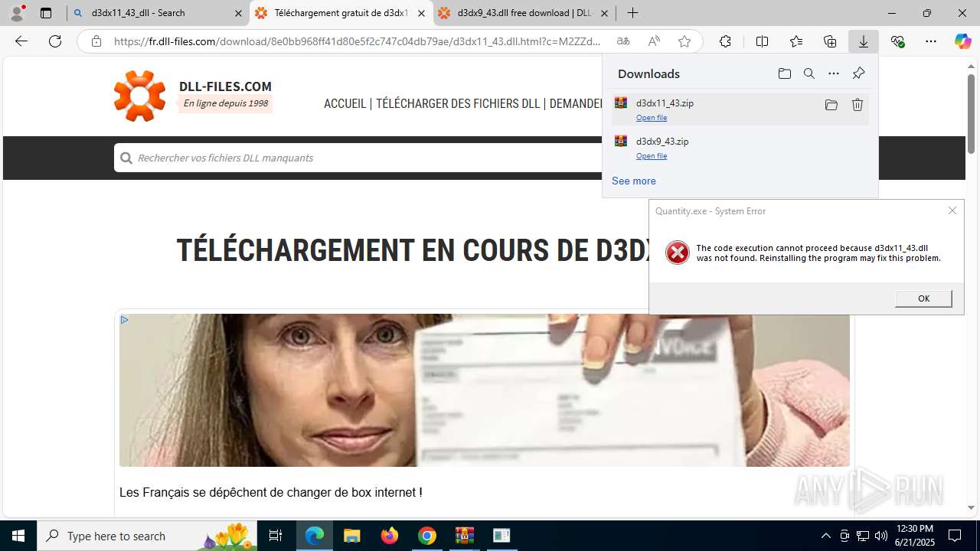Image resolution: width=980 pixels, height=551 pixels.
Task: Click the DLL search field Rechercher vos fichiers
Action: click(360, 158)
